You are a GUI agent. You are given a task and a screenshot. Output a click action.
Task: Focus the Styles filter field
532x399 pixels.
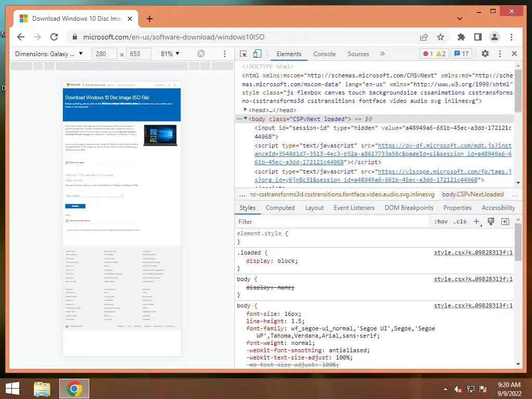pos(332,221)
